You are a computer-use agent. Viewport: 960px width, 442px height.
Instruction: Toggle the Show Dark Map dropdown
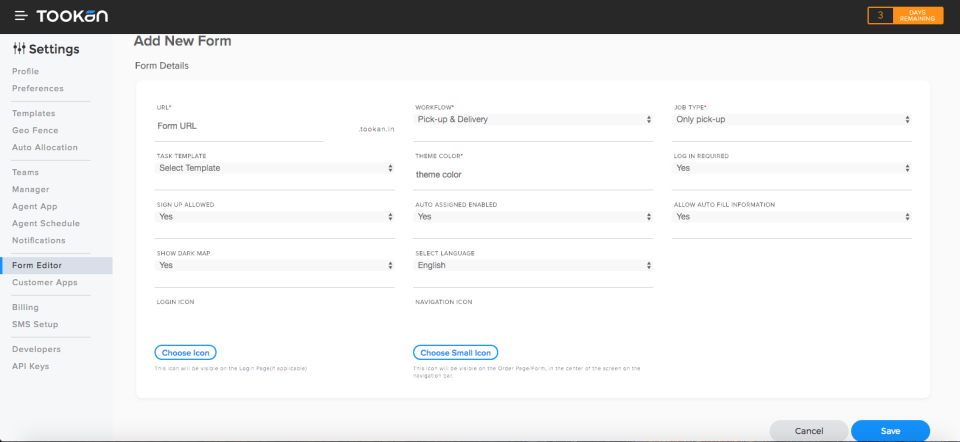[275, 265]
